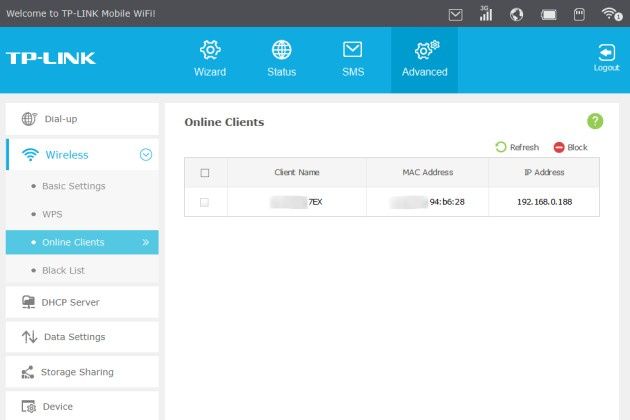Select Online Clients submenu item

click(82, 242)
